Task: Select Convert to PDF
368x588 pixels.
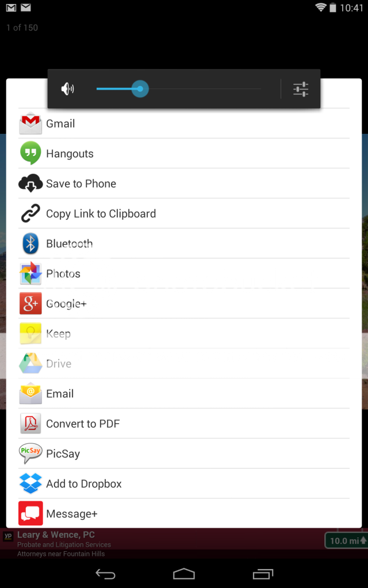Action: pos(184,423)
